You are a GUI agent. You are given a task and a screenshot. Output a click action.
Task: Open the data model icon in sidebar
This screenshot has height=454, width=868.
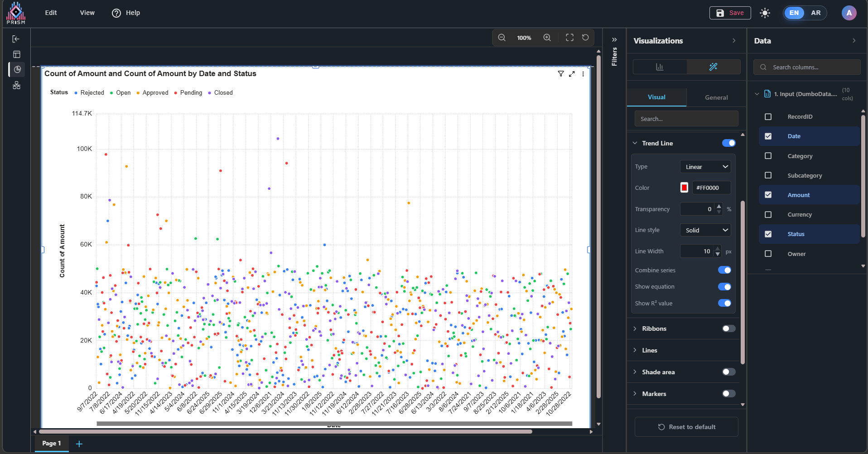pyautogui.click(x=17, y=85)
